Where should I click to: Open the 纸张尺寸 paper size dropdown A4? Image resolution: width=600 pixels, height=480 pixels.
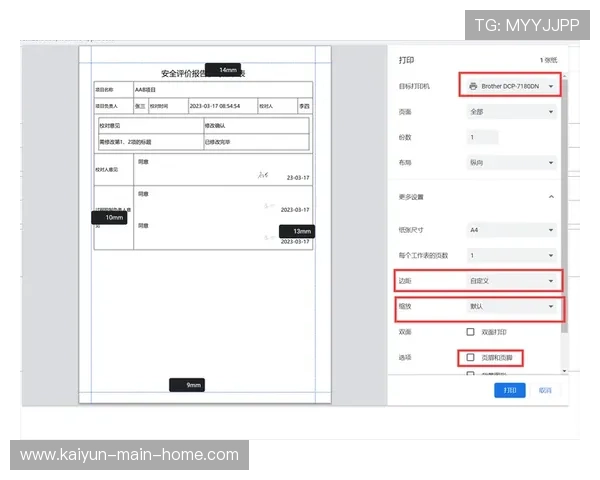[x=509, y=230]
